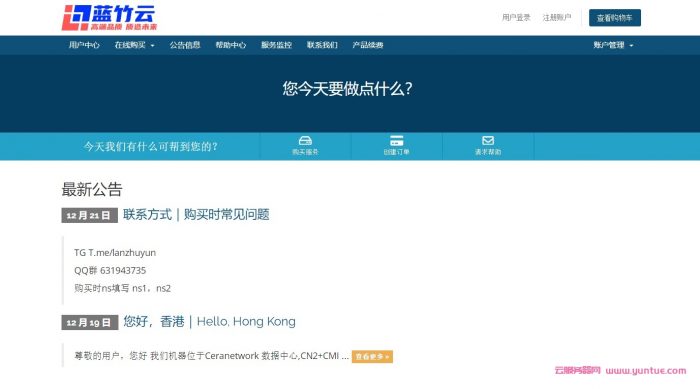Open 用户登录 link
Viewport: 700px width, 389px height.
coord(516,17)
